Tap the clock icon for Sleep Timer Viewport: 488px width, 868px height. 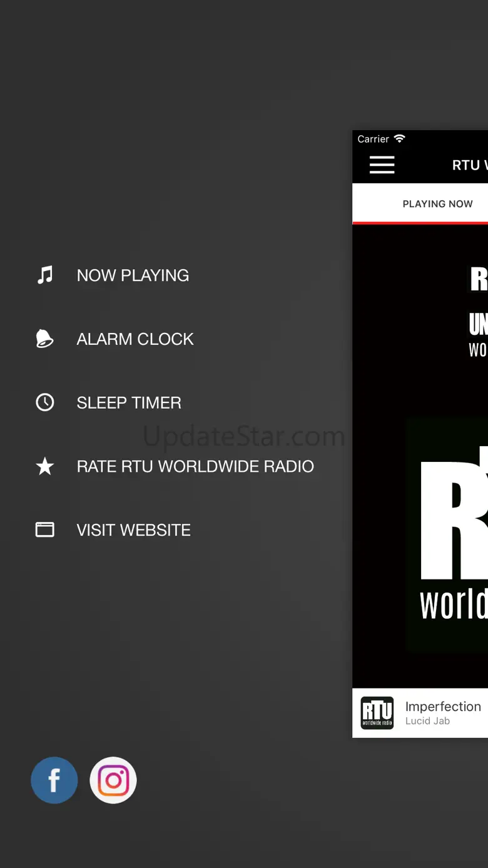[x=45, y=402]
